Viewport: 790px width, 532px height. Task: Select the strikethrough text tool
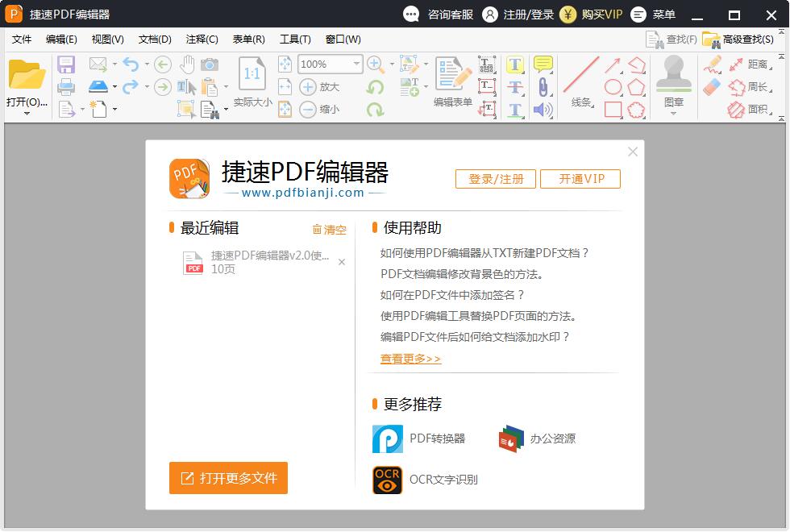(x=515, y=87)
